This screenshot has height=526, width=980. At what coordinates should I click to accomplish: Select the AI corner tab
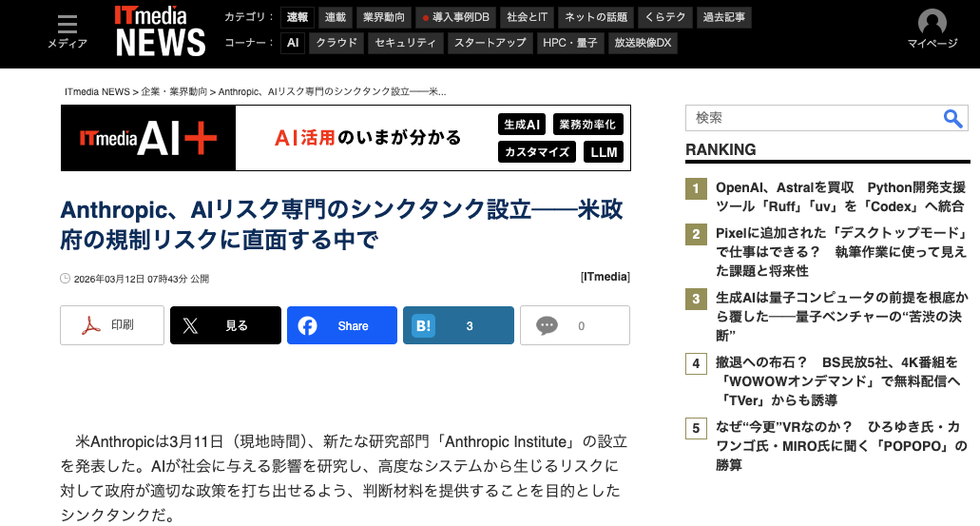point(293,43)
